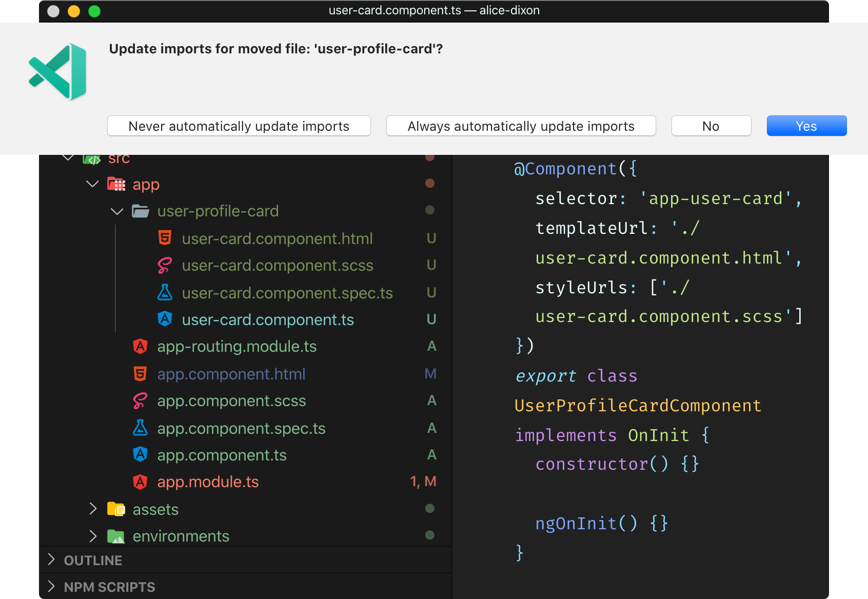This screenshot has height=599, width=868.
Task: Select user-card.component.ts in the Explorer
Action: pos(267,319)
